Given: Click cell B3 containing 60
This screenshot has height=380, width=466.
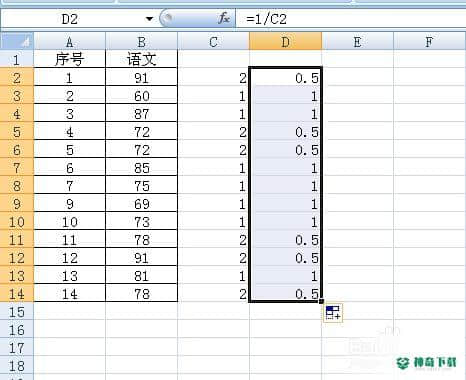Looking at the screenshot, I should 141,96.
